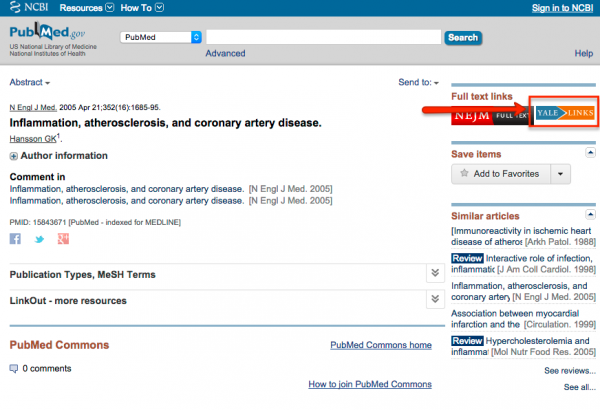Image resolution: width=600 pixels, height=410 pixels.
Task: Open the Resources menu
Action: (86, 8)
